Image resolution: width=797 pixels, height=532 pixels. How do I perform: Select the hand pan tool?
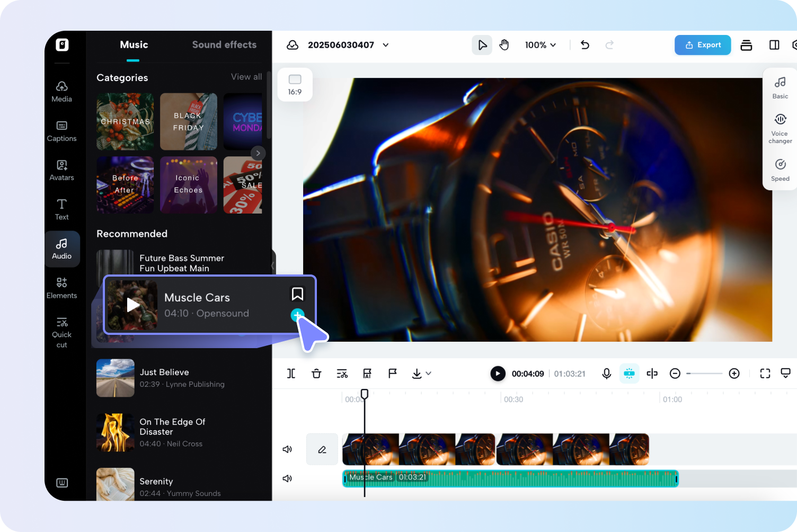[x=504, y=45]
